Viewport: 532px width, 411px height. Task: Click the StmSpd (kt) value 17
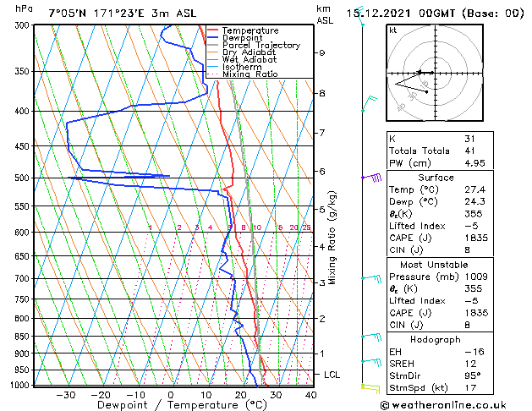click(470, 388)
